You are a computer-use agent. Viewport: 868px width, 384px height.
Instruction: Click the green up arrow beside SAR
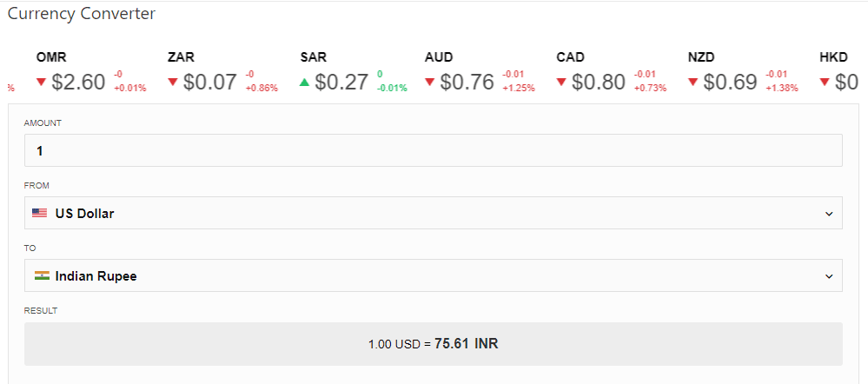[x=304, y=83]
